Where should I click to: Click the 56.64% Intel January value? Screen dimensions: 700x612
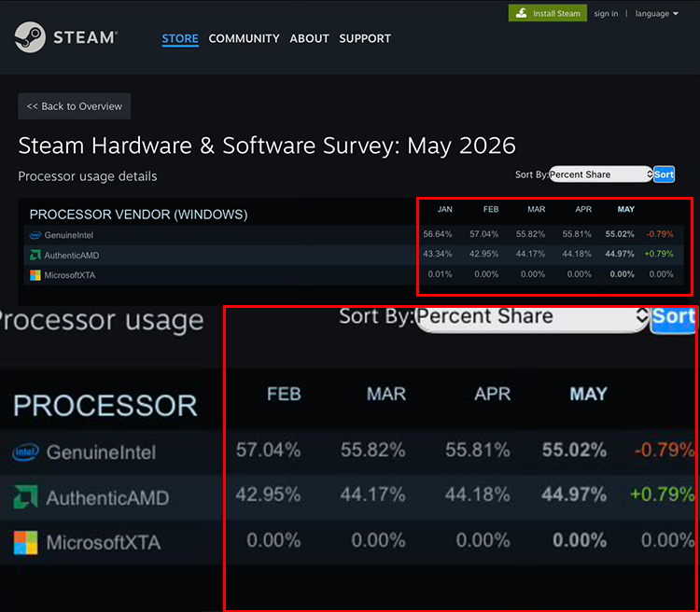(x=438, y=234)
